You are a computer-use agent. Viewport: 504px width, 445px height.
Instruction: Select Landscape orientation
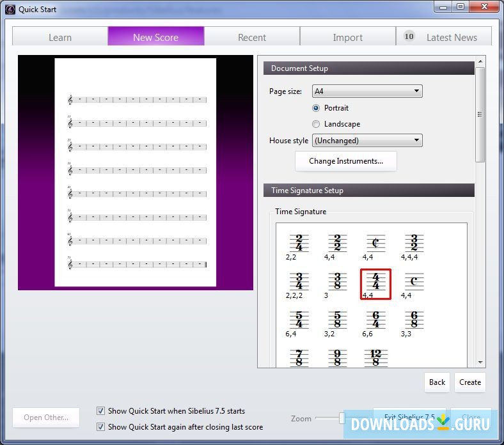[x=316, y=124]
